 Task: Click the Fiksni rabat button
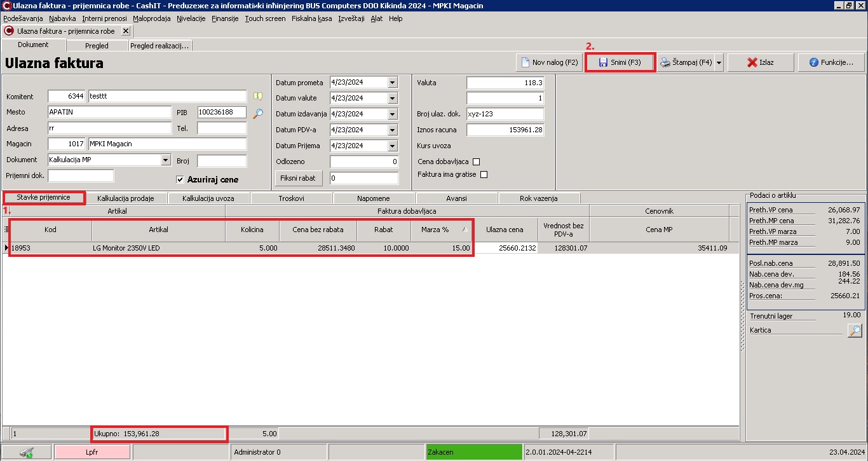[x=299, y=178]
